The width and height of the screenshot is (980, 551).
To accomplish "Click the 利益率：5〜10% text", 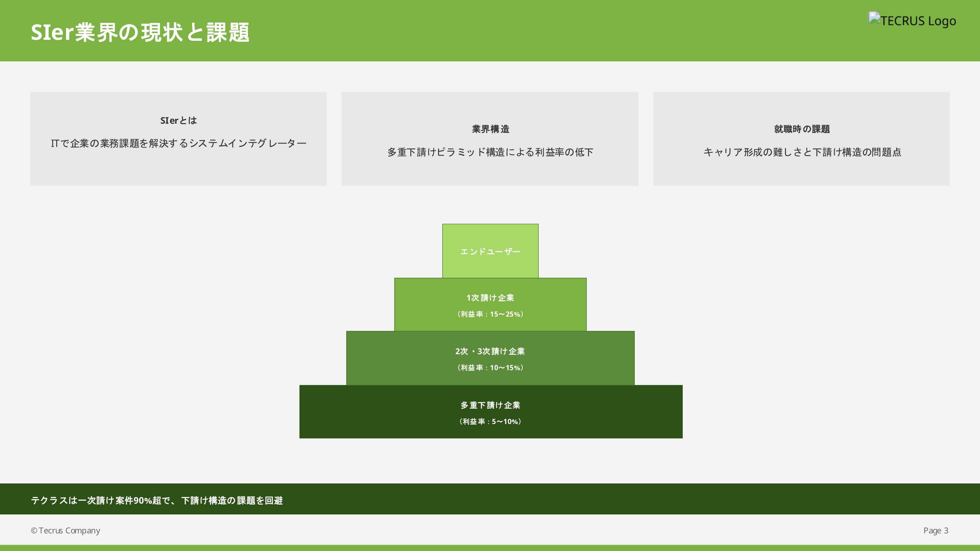I will coord(490,421).
